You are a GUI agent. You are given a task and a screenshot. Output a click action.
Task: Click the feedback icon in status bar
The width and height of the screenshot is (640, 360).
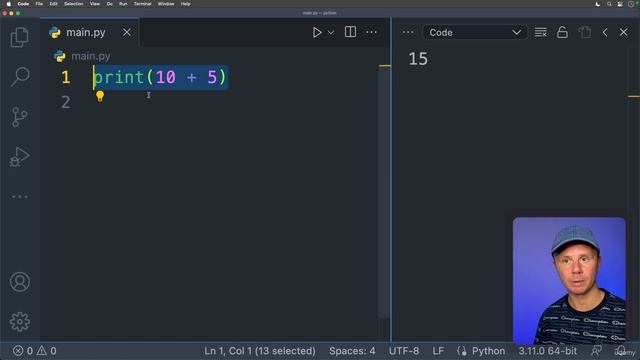tap(596, 351)
